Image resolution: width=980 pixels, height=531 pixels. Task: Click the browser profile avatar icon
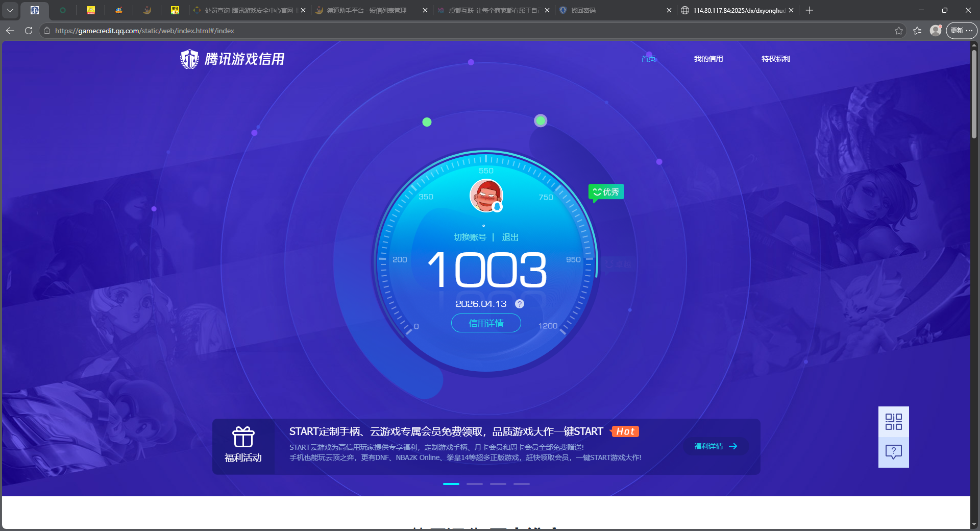pos(936,31)
